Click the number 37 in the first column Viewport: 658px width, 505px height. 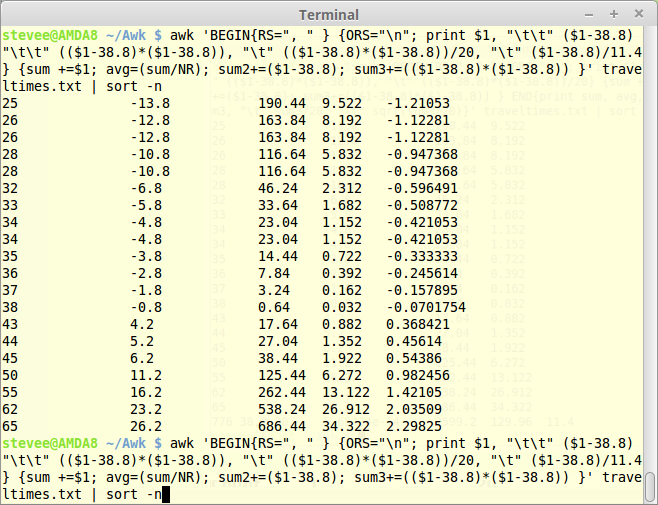pos(10,290)
